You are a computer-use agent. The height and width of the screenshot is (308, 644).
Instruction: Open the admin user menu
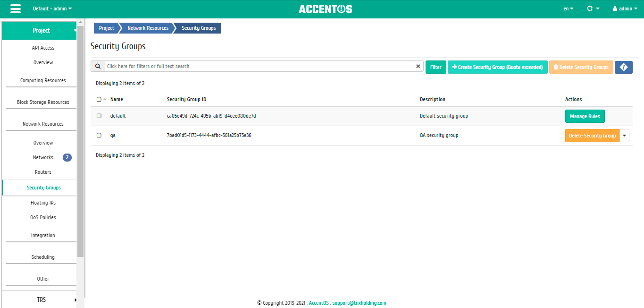(x=625, y=9)
